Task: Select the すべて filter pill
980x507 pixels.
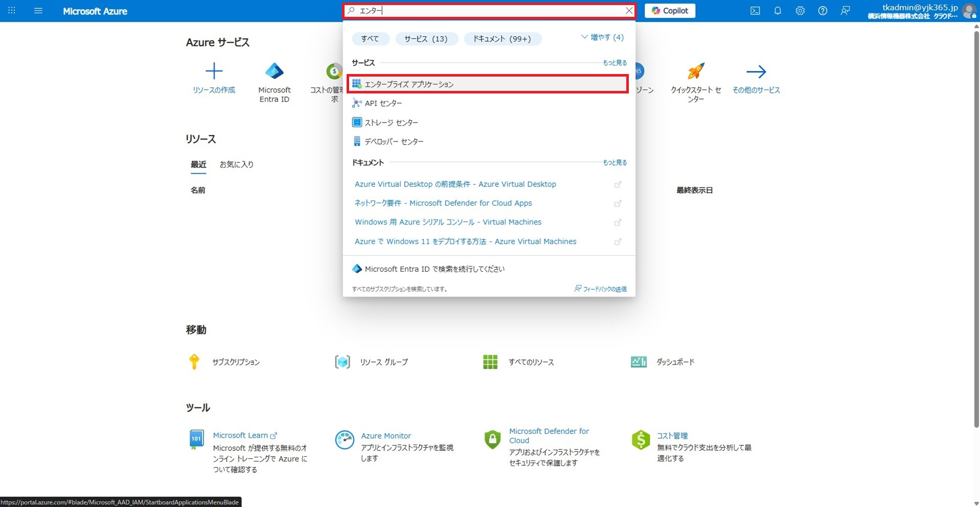Action: point(370,39)
